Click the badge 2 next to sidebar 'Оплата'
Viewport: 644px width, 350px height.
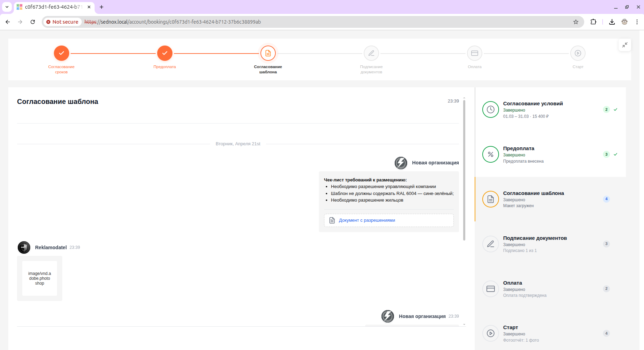606,289
